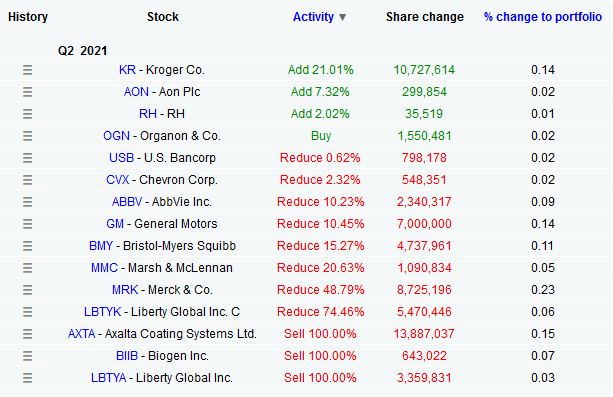
Task: Click Activity sort arrow in header
Action: [x=342, y=17]
